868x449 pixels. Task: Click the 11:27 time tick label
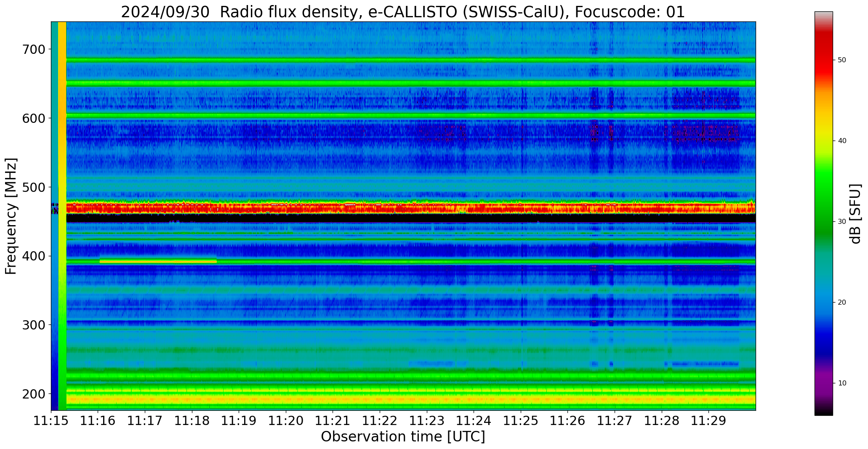(x=615, y=421)
